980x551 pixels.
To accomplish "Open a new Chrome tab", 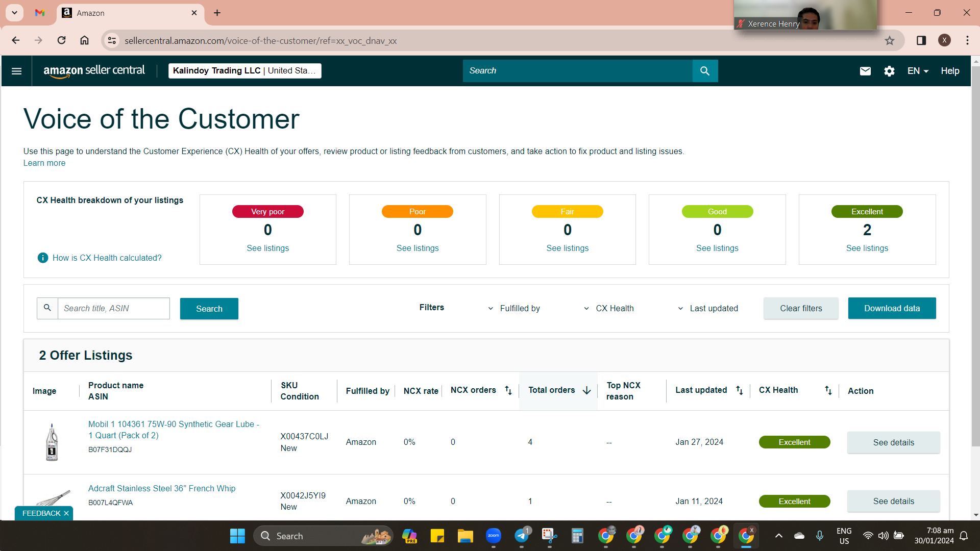I will coord(217,13).
